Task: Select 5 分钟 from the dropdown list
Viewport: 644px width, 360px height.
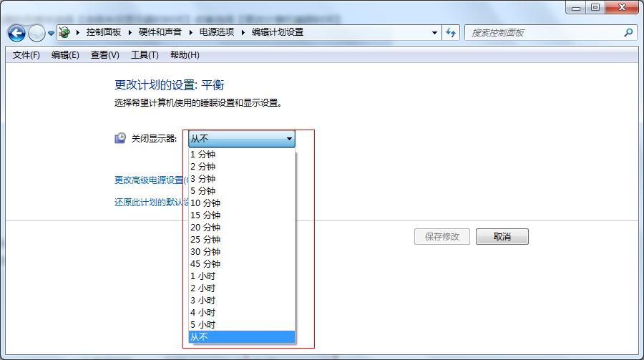Action: [242, 190]
